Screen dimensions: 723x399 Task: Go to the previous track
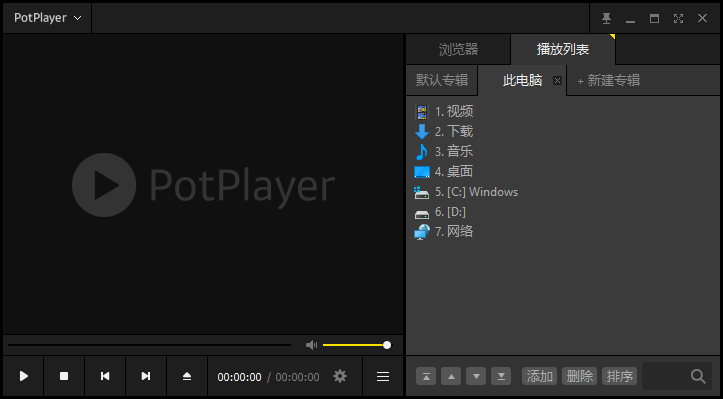point(105,376)
